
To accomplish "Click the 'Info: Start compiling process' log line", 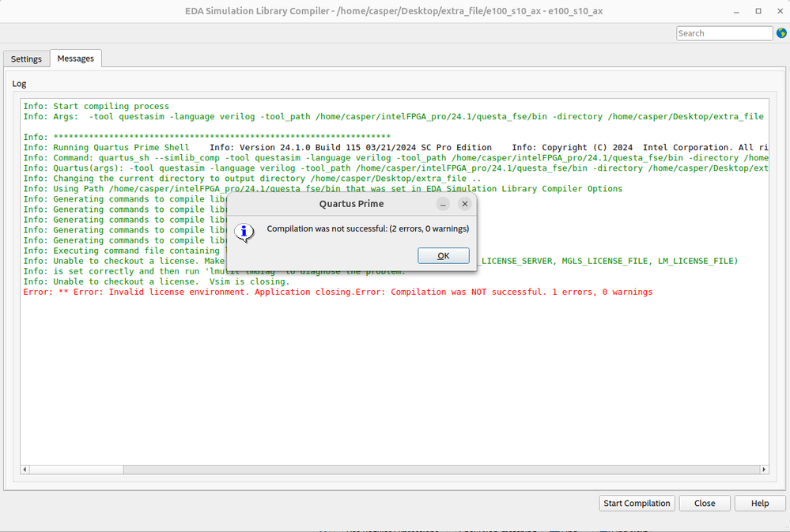I will pyautogui.click(x=96, y=106).
